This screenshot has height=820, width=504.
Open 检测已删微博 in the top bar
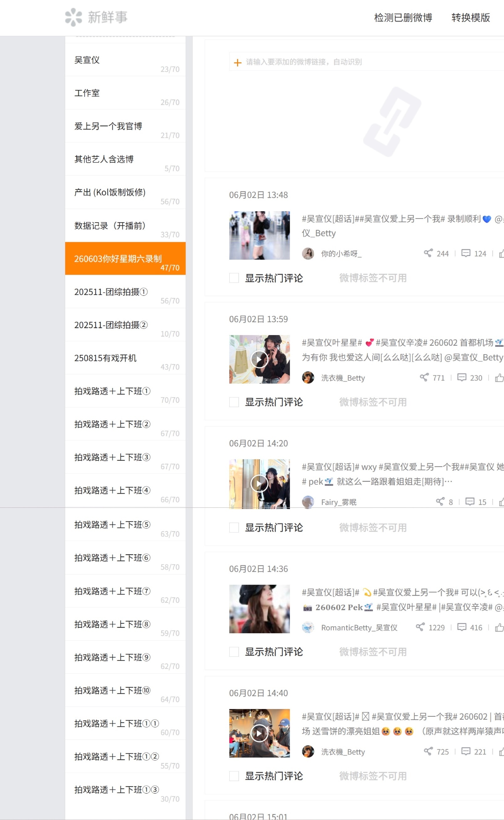click(x=403, y=18)
